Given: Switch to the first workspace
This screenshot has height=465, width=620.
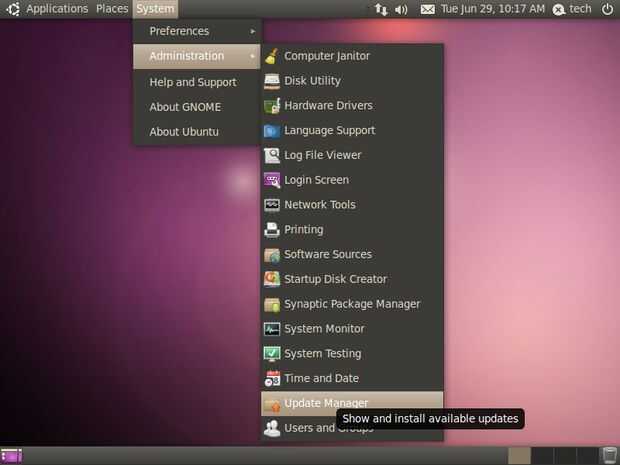Looking at the screenshot, I should 519,456.
